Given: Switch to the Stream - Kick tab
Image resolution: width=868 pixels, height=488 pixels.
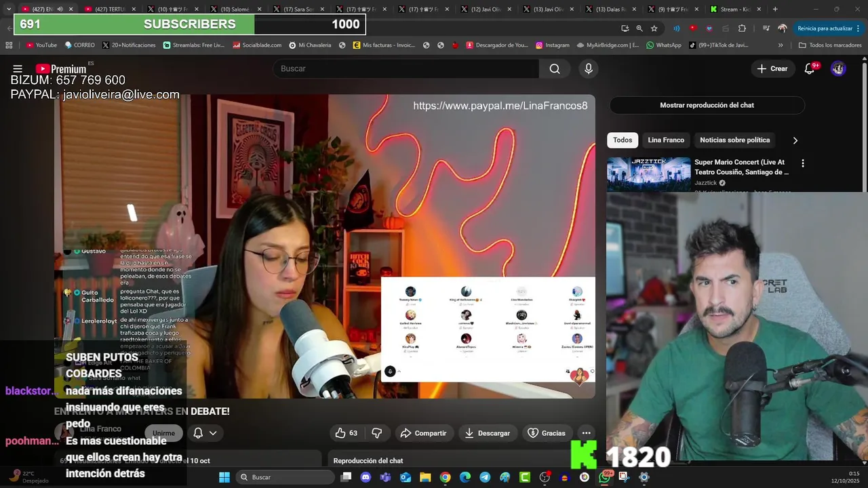Looking at the screenshot, I should pyautogui.click(x=736, y=9).
